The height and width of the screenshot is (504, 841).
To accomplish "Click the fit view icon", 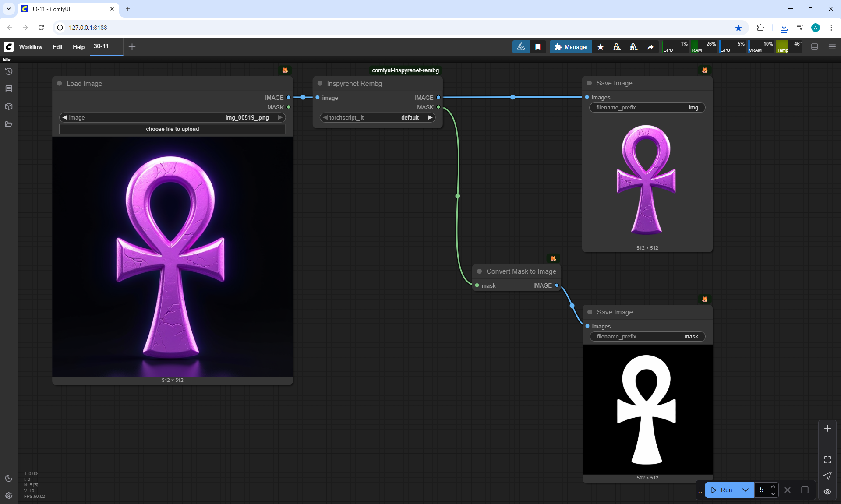I will [x=827, y=460].
